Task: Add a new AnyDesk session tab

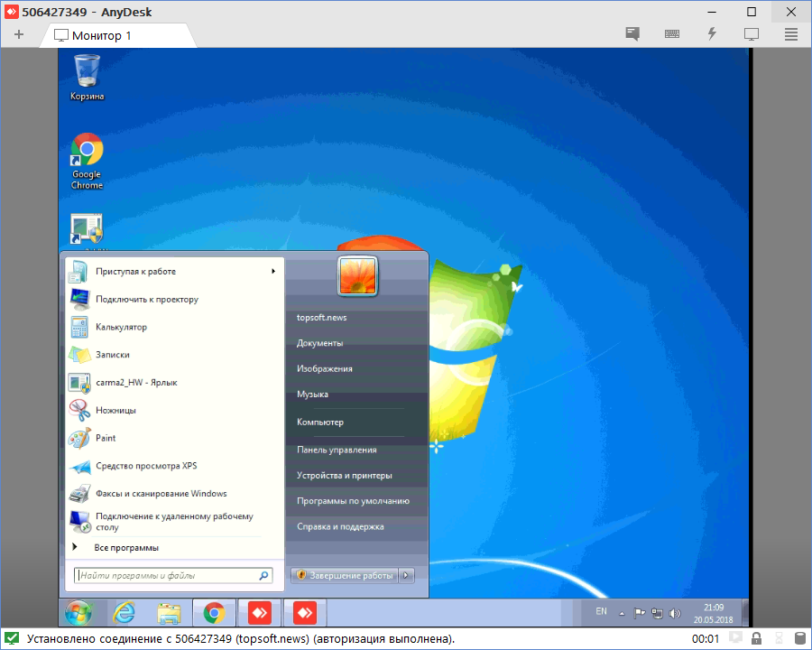Action: (19, 34)
